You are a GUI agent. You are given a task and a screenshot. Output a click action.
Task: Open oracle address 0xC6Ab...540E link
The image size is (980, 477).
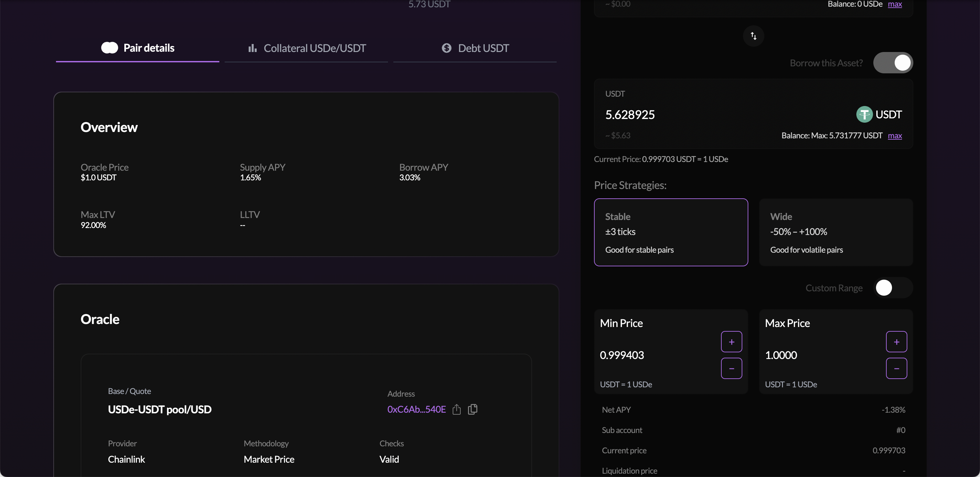tap(416, 409)
